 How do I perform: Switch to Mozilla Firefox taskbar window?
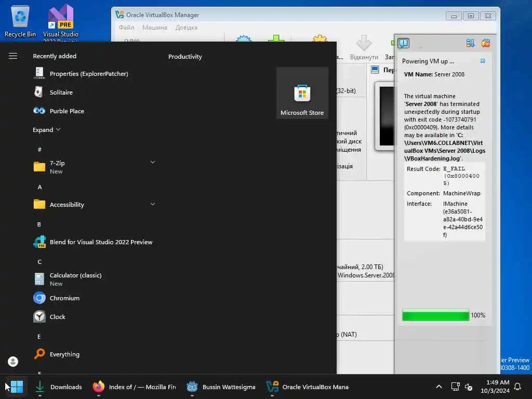tap(135, 387)
